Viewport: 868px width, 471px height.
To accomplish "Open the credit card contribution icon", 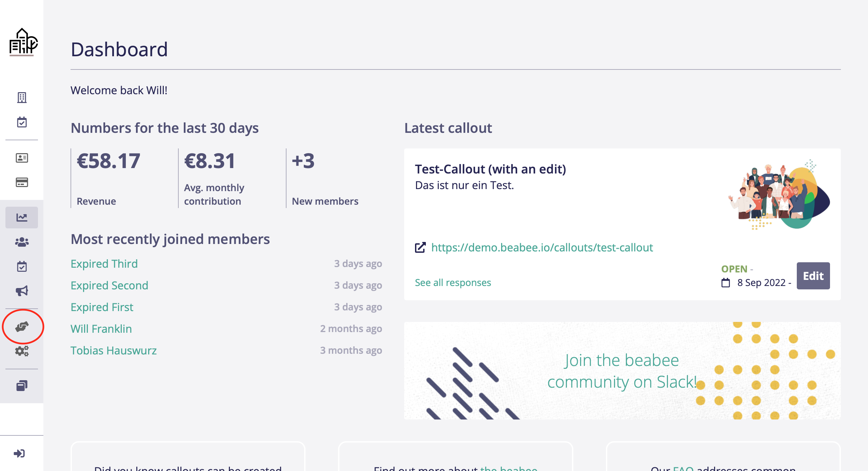I will pyautogui.click(x=22, y=182).
